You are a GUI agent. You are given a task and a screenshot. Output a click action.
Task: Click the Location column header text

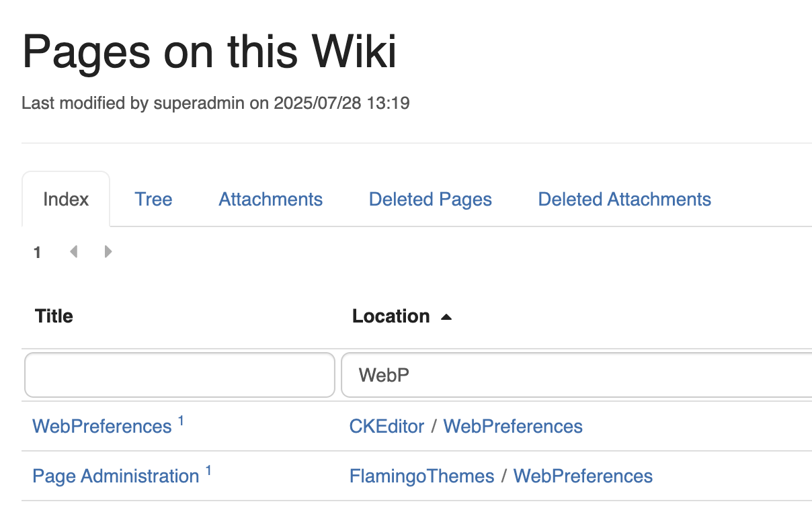coord(391,316)
